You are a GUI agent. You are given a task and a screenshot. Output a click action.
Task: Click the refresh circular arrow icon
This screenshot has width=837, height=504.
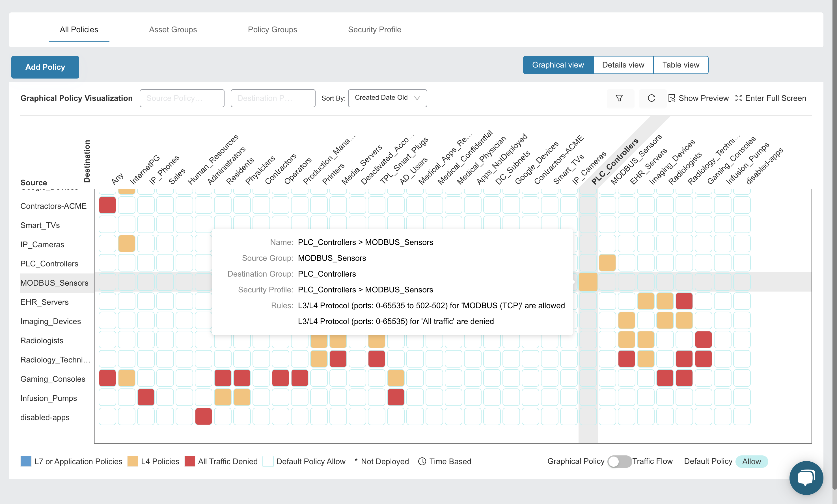651,98
